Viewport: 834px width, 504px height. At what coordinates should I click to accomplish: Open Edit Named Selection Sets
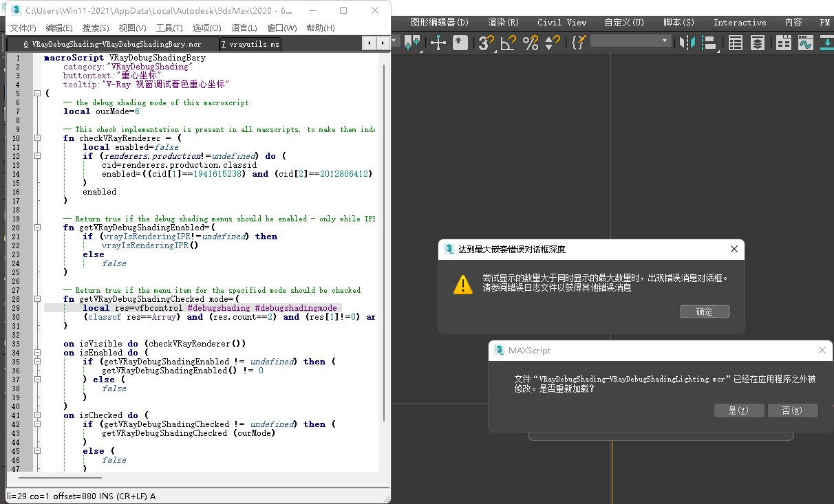tap(579, 43)
